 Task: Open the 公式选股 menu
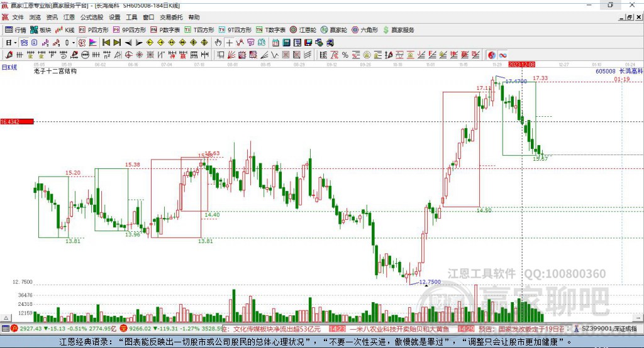tap(92, 17)
